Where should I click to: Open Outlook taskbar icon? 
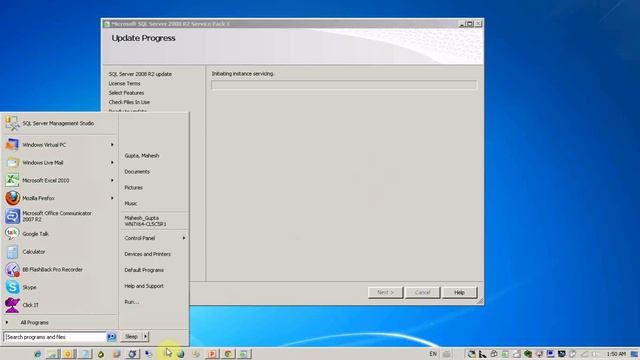pyautogui.click(x=68, y=354)
